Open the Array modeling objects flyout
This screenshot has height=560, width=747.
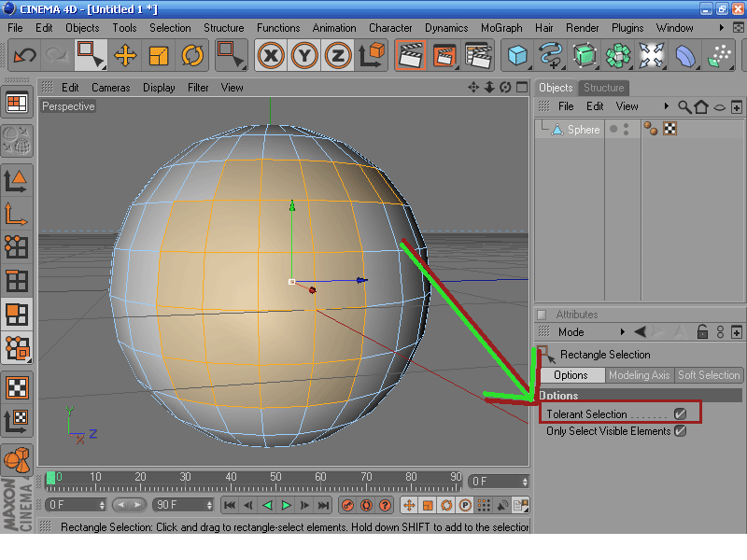(618, 56)
